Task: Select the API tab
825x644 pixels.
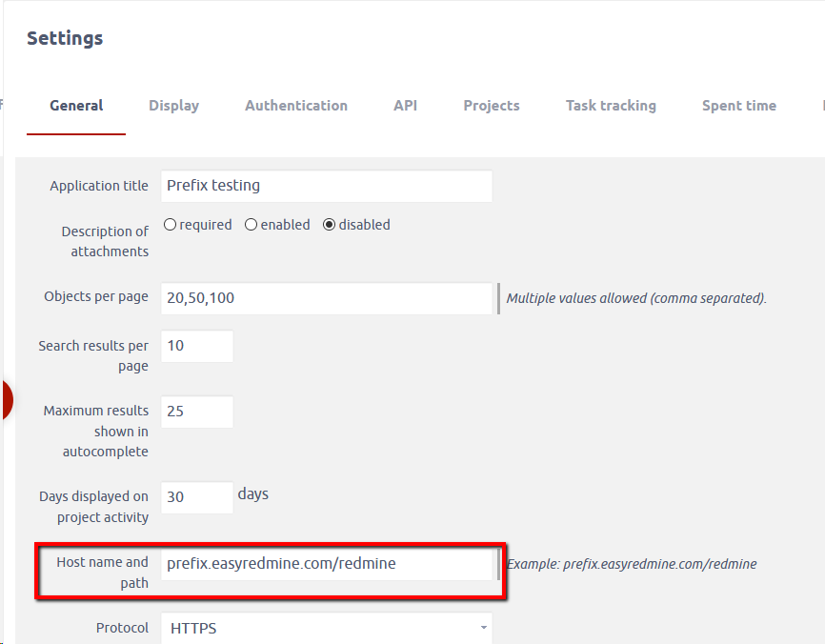Action: pos(405,106)
